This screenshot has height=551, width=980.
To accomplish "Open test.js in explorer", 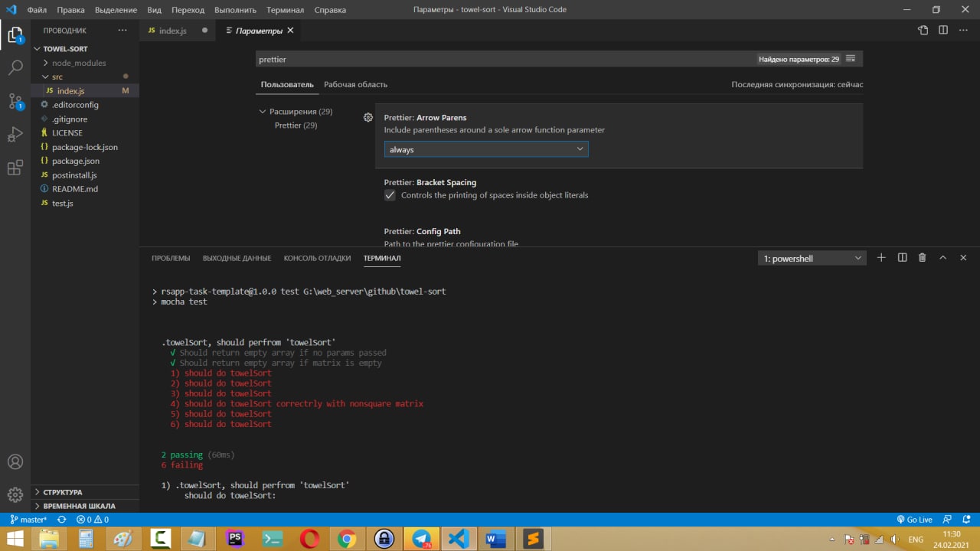I will (85, 203).
